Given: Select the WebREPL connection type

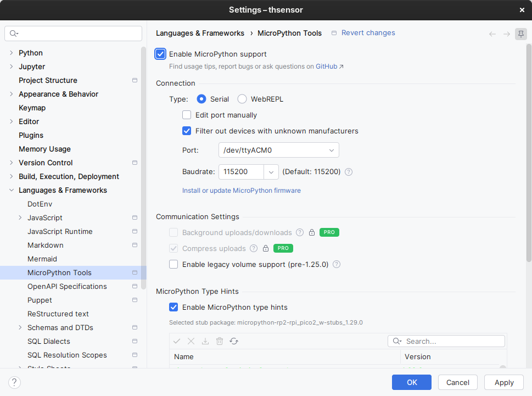Looking at the screenshot, I should coord(242,99).
